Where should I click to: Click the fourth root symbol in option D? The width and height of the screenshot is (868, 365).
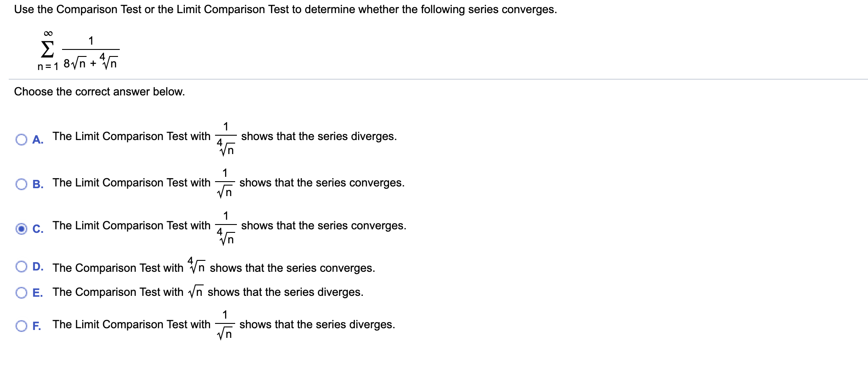pyautogui.click(x=196, y=266)
